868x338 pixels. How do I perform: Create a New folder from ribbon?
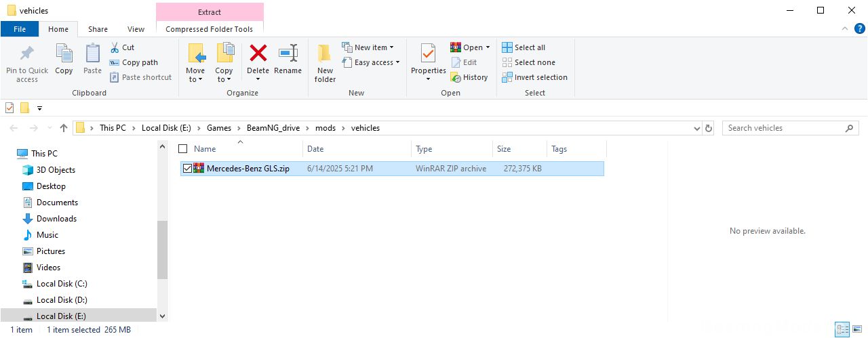click(325, 62)
